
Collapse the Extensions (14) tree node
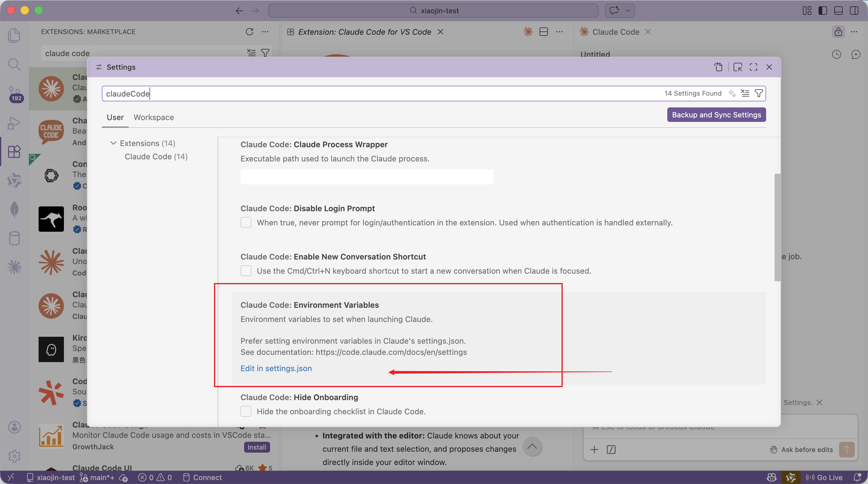pyautogui.click(x=113, y=143)
